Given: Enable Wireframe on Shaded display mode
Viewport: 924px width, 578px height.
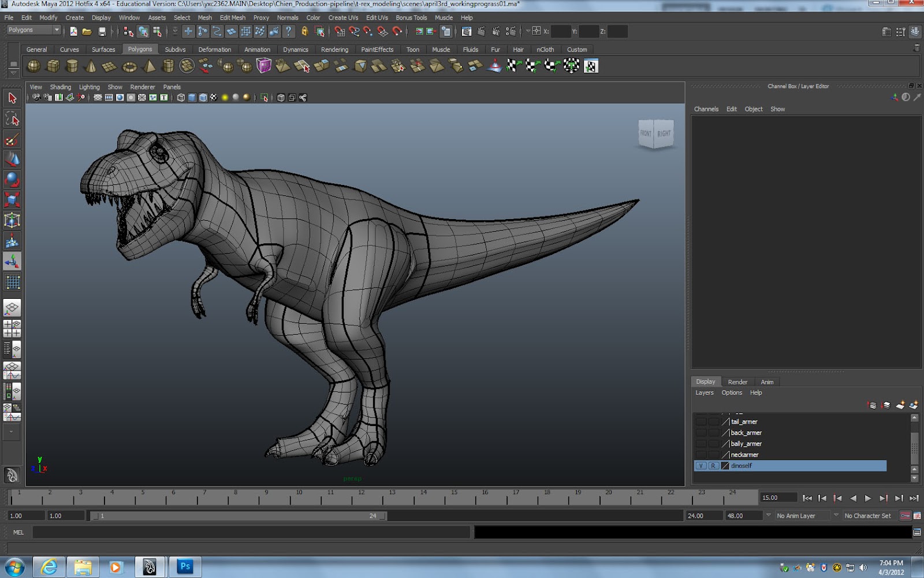Looking at the screenshot, I should [203, 97].
